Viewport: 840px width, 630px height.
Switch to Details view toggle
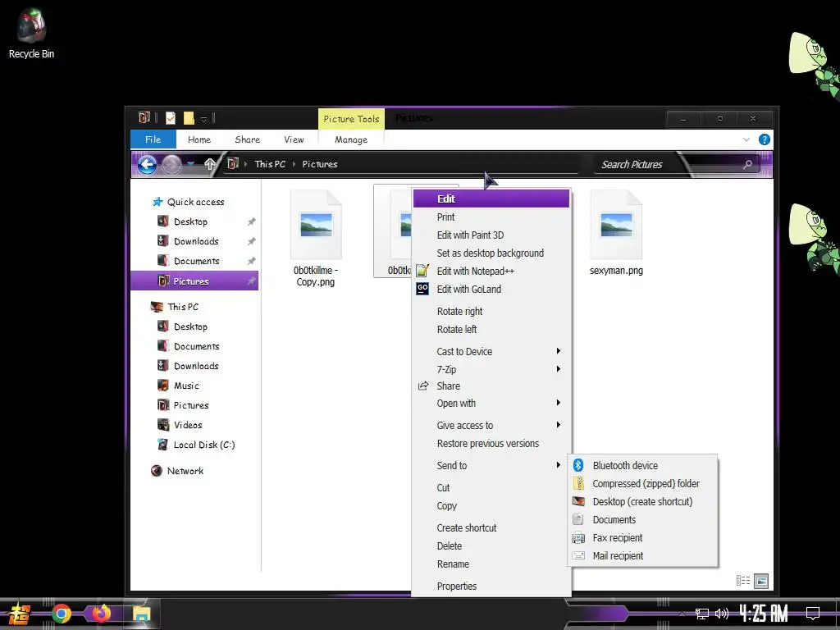[x=743, y=581]
